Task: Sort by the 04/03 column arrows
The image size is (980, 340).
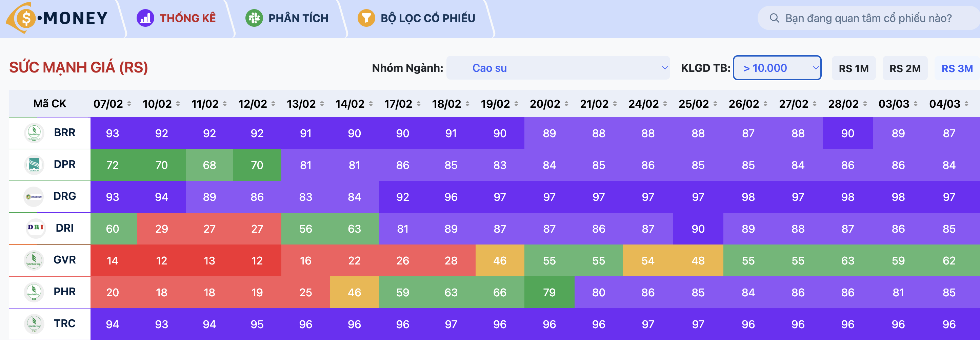Action: [x=967, y=104]
